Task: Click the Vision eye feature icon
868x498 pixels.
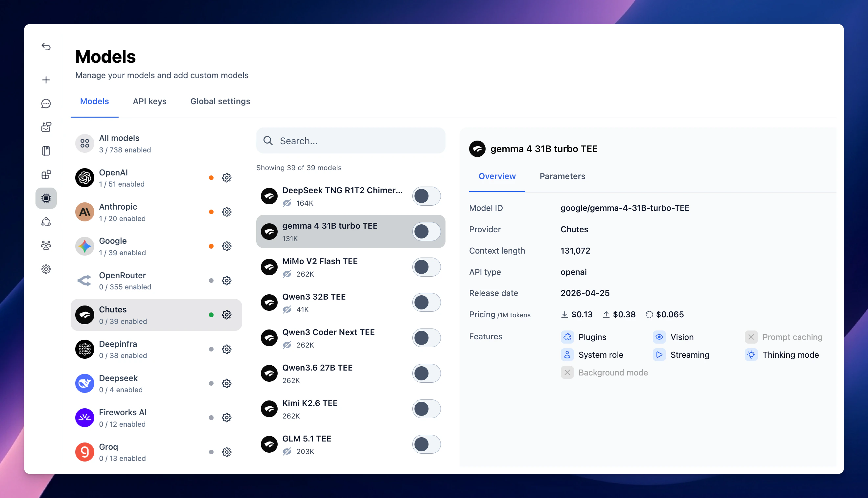Action: click(659, 337)
